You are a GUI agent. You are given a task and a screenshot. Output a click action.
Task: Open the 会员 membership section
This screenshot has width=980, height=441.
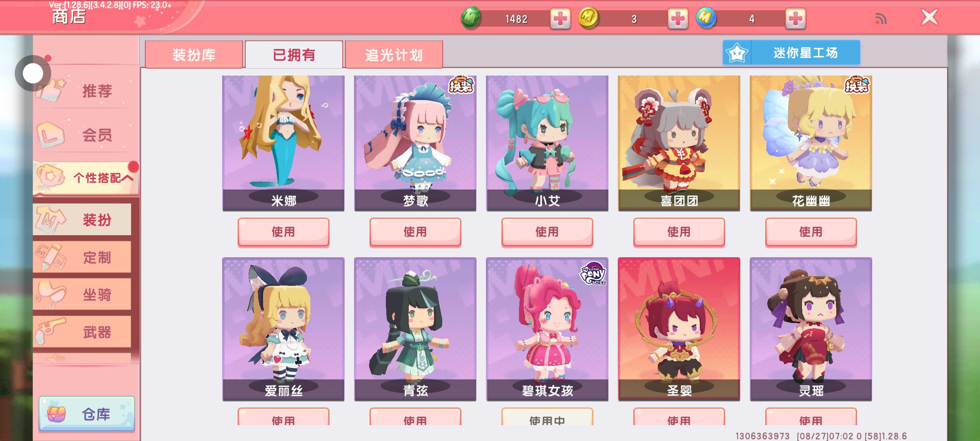coord(86,134)
